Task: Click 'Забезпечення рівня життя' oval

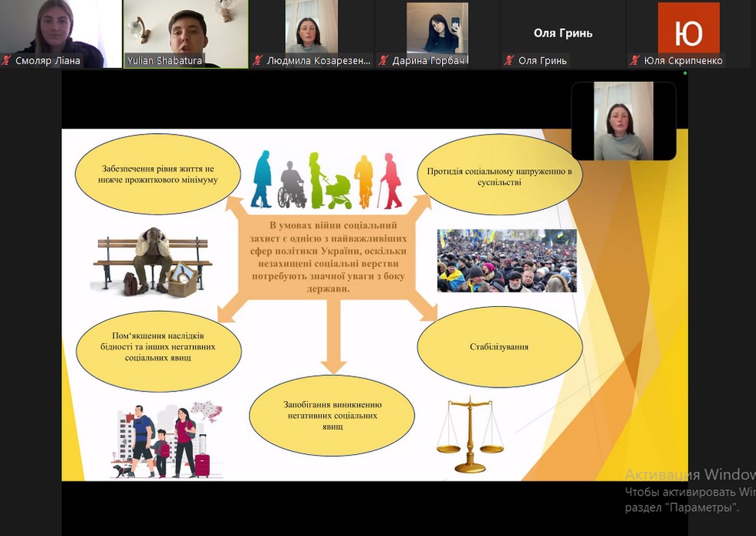Action: click(159, 175)
